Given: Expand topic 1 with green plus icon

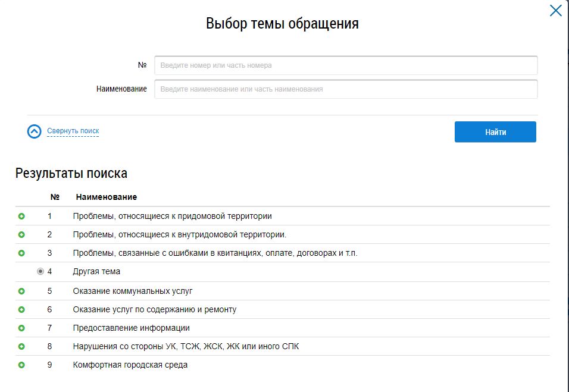Looking at the screenshot, I should 21,217.
